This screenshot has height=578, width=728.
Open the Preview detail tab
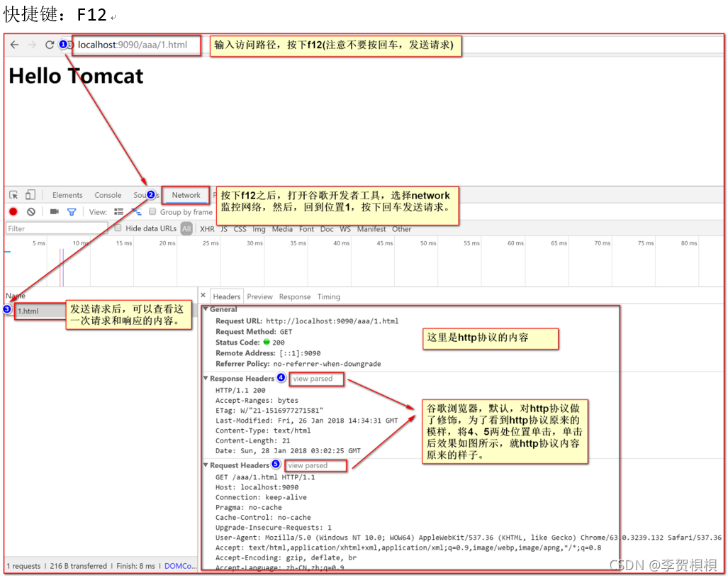[259, 296]
